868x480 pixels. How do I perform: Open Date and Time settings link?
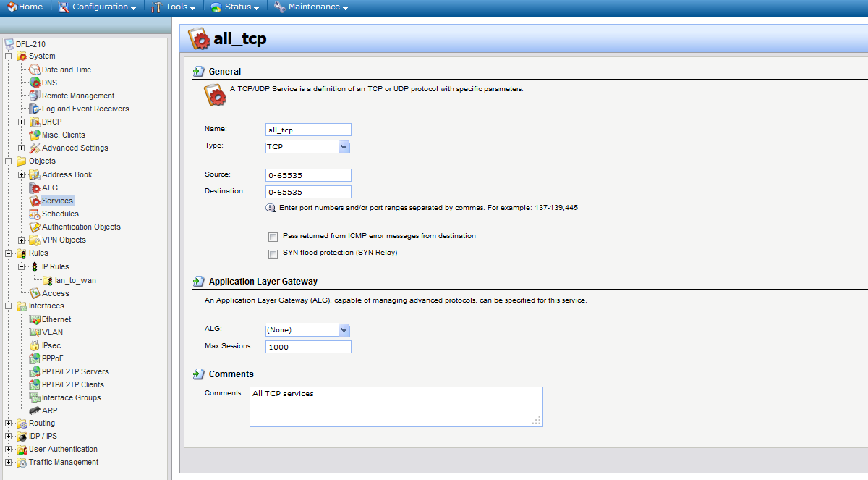[67, 70]
